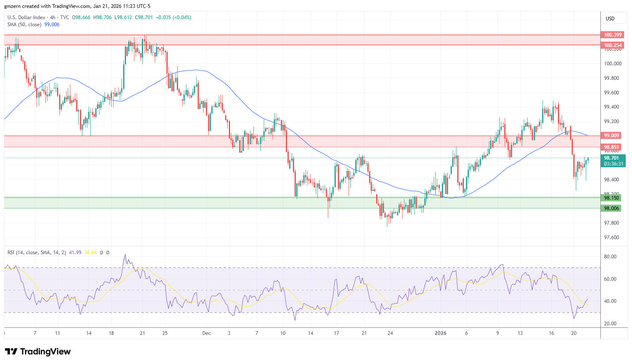
Task: Click the 17 date label on time axis
Action: pos(337,333)
